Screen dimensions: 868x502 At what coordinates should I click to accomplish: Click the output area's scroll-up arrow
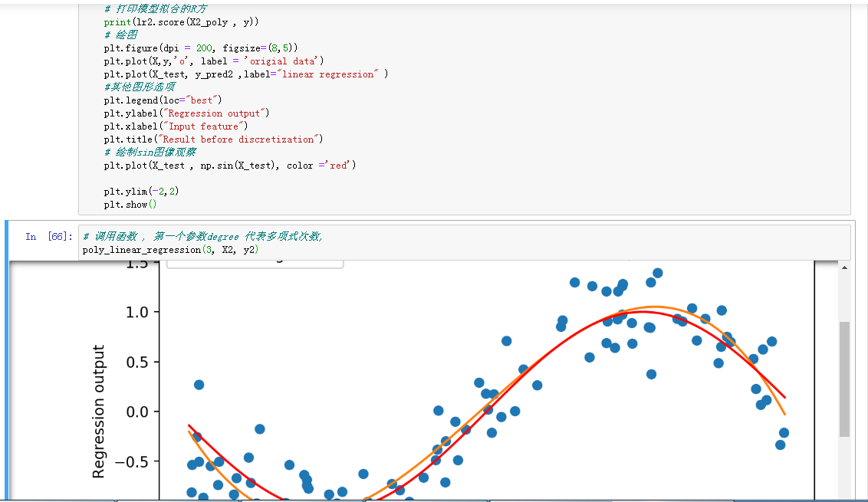pos(844,267)
